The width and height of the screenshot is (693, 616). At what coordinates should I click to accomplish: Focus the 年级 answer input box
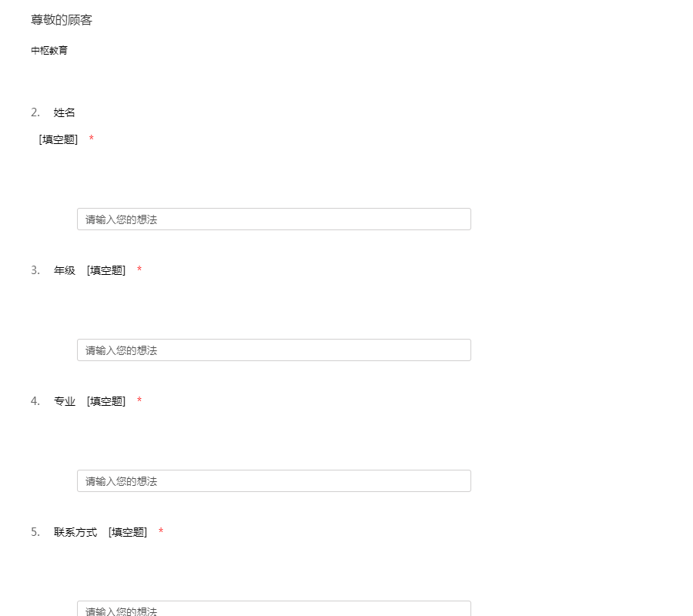click(x=273, y=350)
